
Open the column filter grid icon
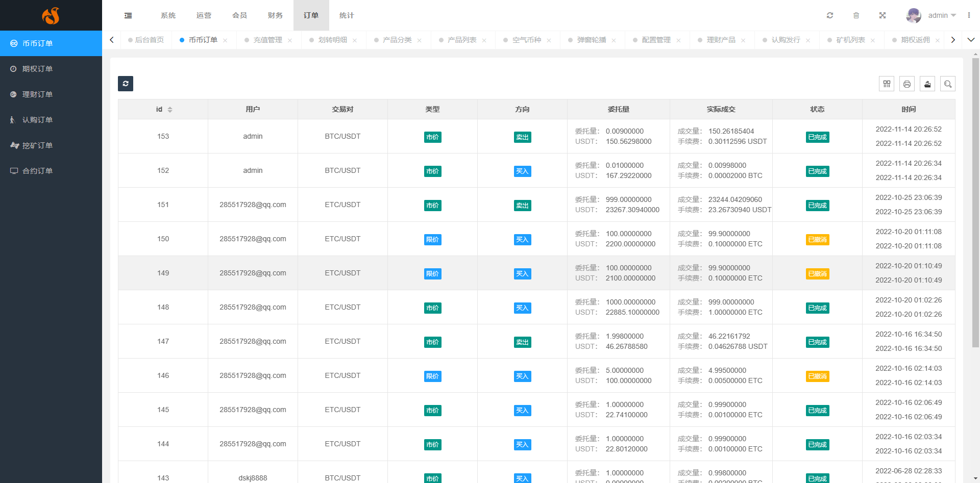[887, 84]
